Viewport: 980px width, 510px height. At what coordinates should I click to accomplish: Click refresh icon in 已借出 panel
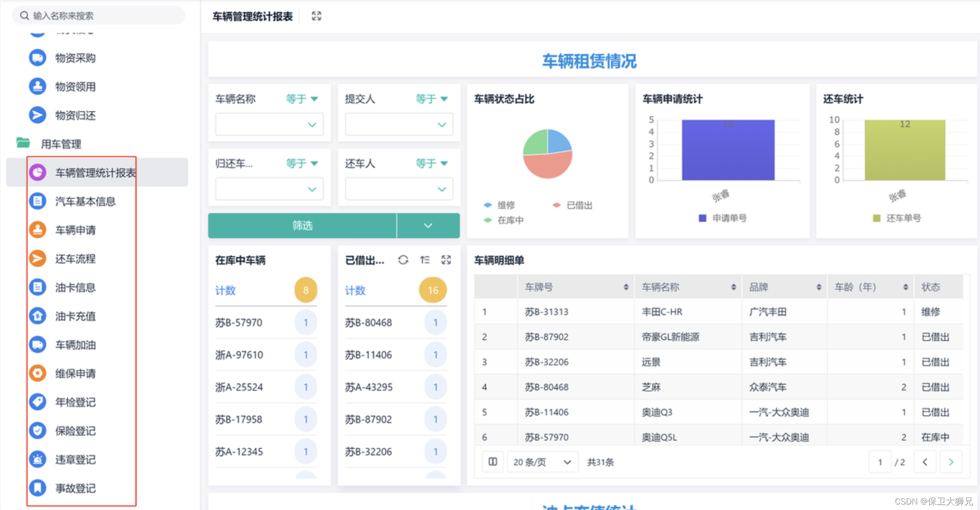[x=403, y=260]
